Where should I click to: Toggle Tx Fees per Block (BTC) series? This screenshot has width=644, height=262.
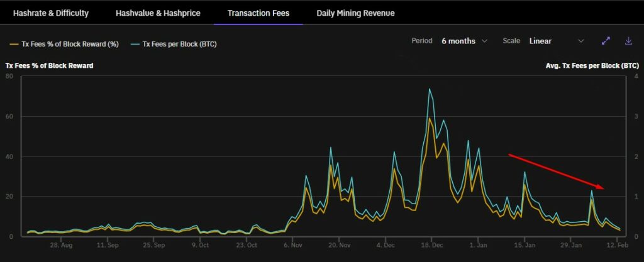(x=174, y=44)
